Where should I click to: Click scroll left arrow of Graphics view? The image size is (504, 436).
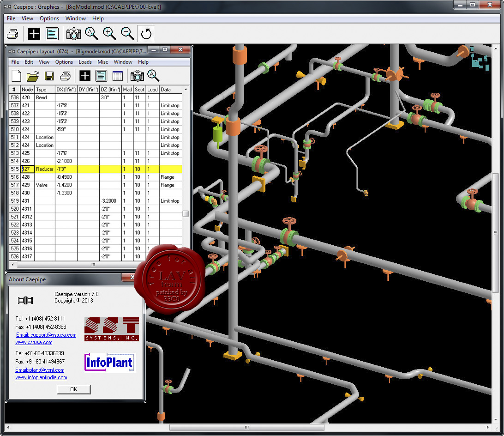pyautogui.click(x=8, y=427)
